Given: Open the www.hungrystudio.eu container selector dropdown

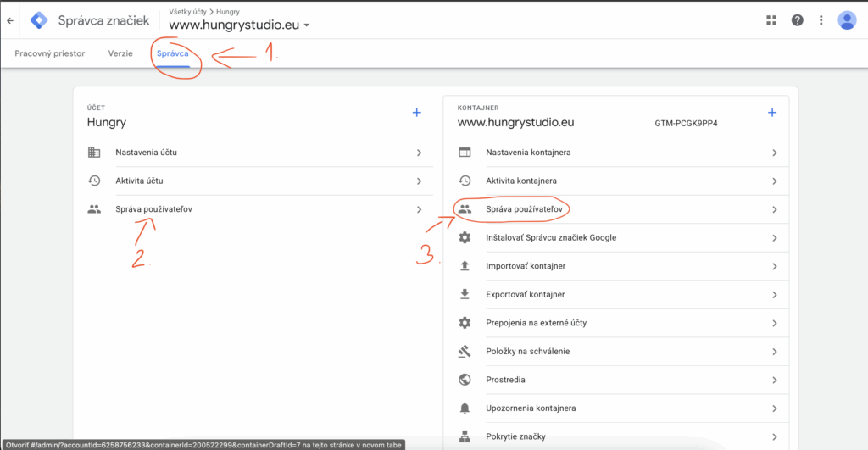Looking at the screenshot, I should (239, 25).
